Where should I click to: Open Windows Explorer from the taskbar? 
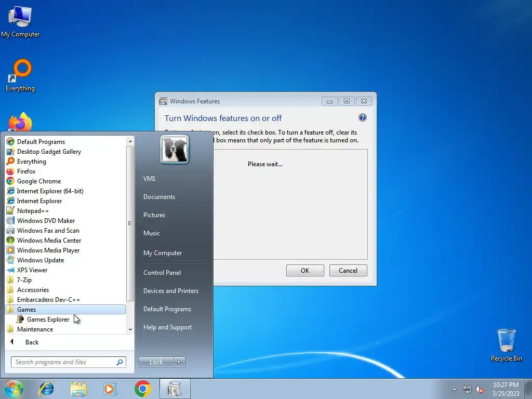click(x=78, y=389)
